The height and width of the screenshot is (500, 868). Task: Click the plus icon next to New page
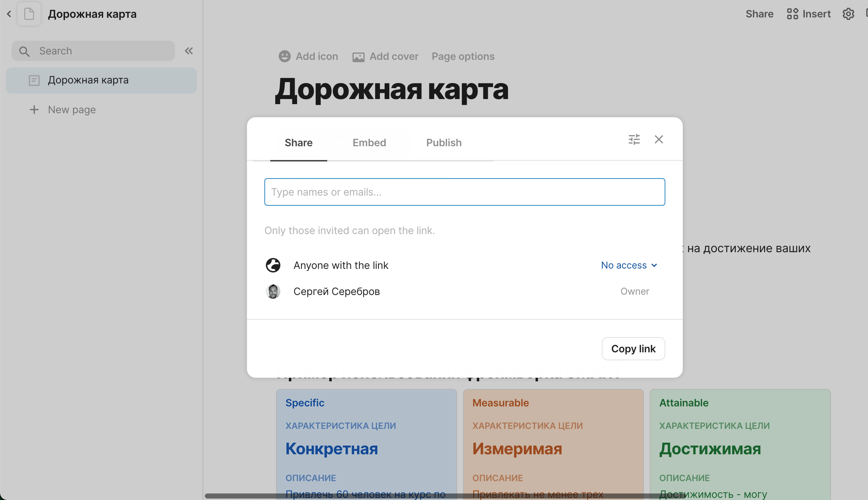[x=34, y=110]
